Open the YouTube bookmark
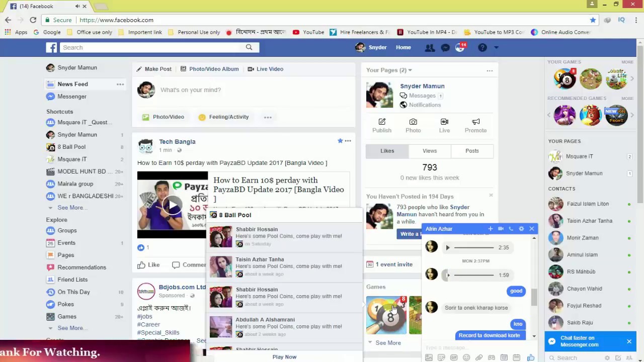The image size is (644, 362). coord(308,32)
